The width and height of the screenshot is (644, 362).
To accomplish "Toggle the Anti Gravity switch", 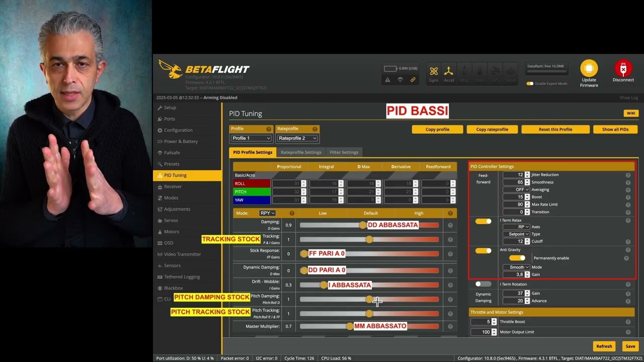I will (x=483, y=250).
